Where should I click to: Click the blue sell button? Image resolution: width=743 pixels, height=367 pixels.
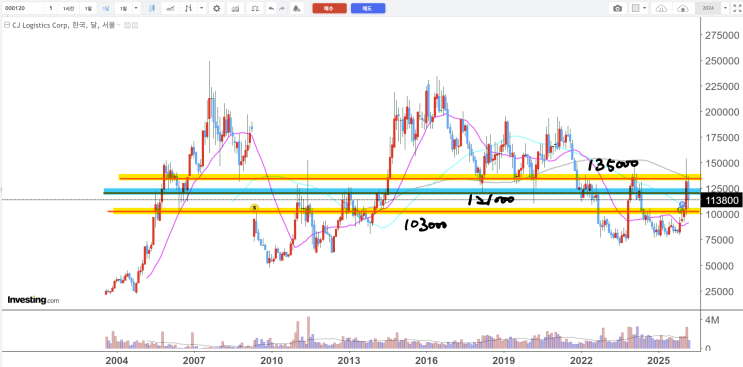368,8
